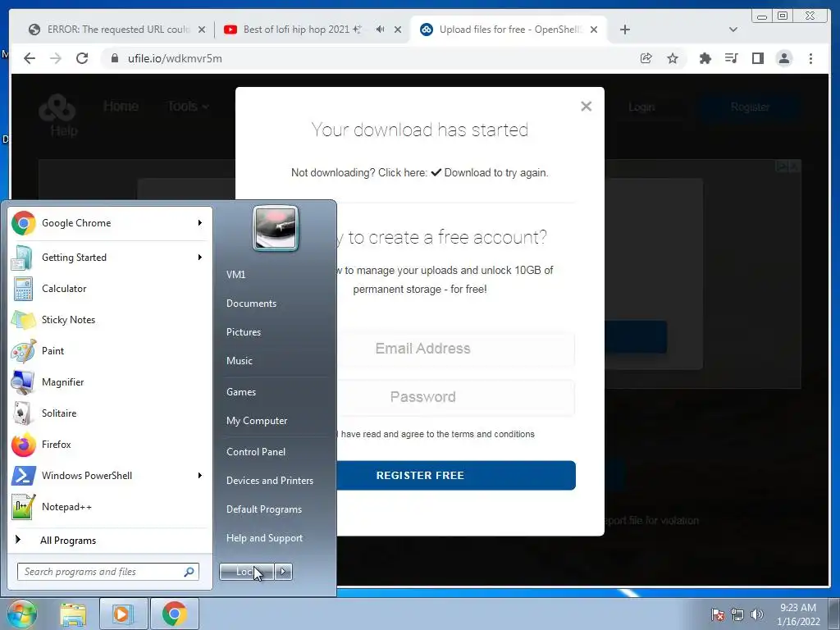Open Help and Support
The width and height of the screenshot is (840, 630).
click(265, 538)
